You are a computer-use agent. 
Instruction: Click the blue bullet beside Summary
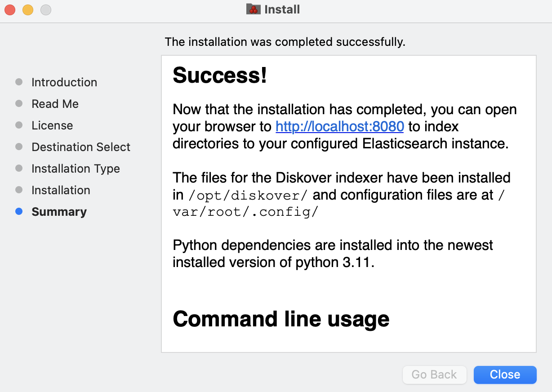pos(19,212)
